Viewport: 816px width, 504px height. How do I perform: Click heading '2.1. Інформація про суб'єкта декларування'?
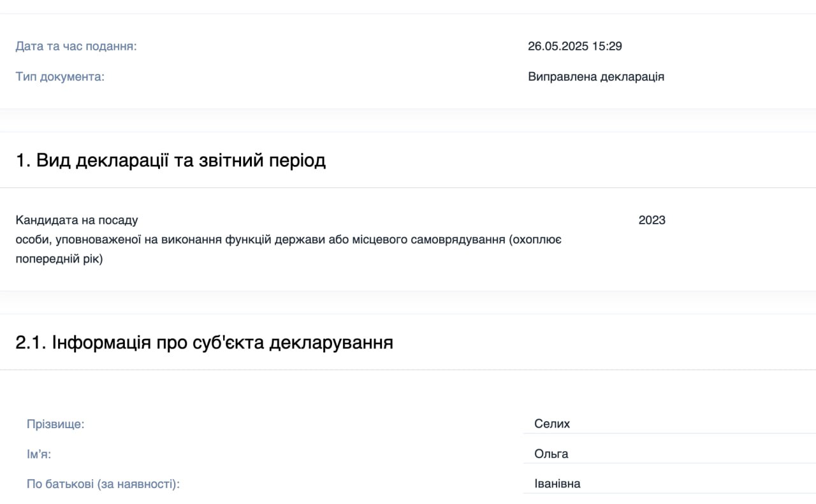point(204,342)
